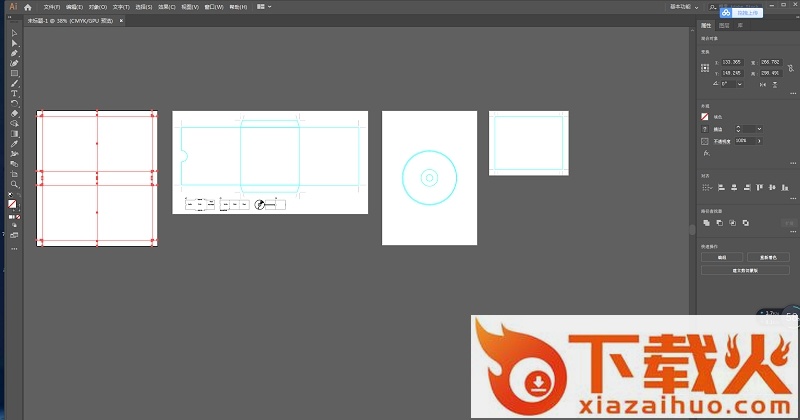This screenshot has width=800, height=420.
Task: Toggle constrain width and height proportions link
Action: coord(789,68)
